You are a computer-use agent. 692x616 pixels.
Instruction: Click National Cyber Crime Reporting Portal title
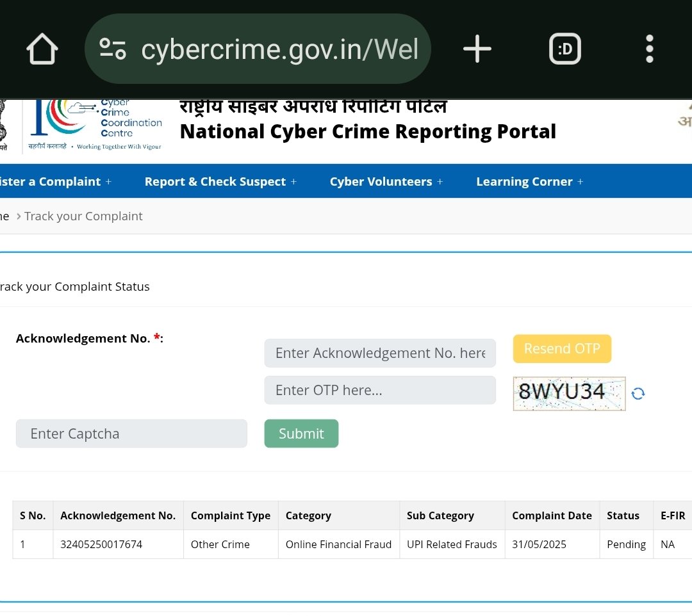click(368, 131)
